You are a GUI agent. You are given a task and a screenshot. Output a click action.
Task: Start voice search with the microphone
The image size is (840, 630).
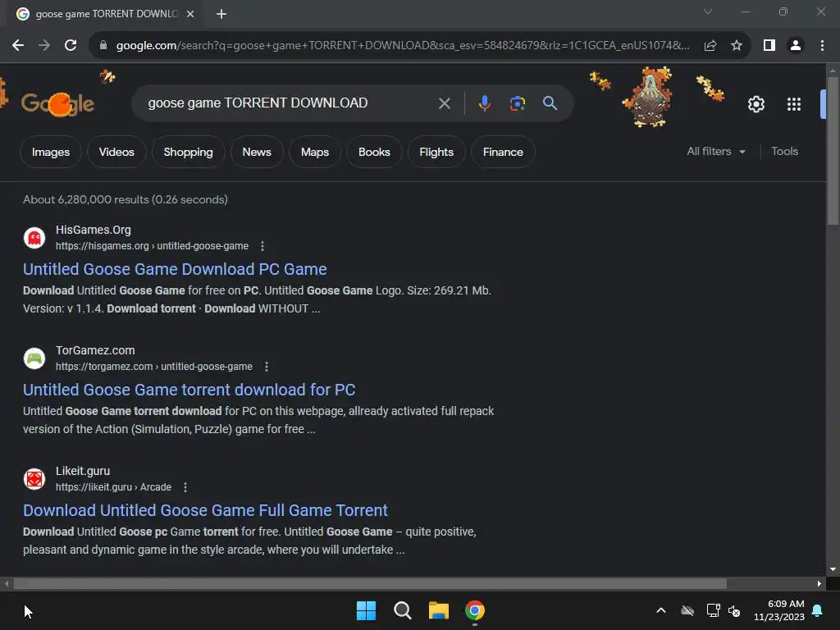(484, 103)
